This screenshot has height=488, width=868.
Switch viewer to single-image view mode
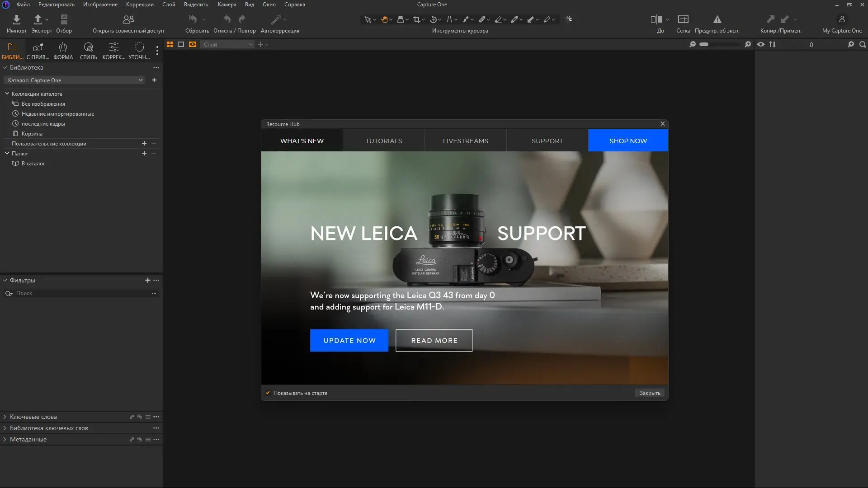coord(181,44)
